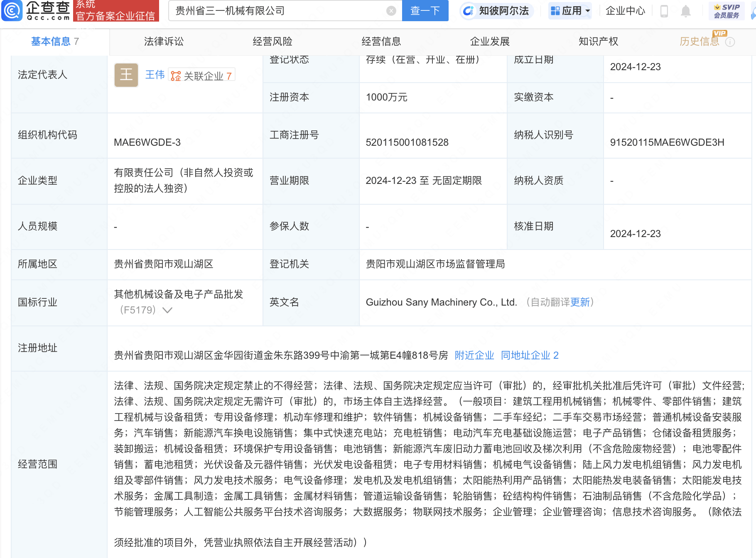This screenshot has width=756, height=558.
Task: Open legal representative 王伟 link
Action: [x=155, y=75]
